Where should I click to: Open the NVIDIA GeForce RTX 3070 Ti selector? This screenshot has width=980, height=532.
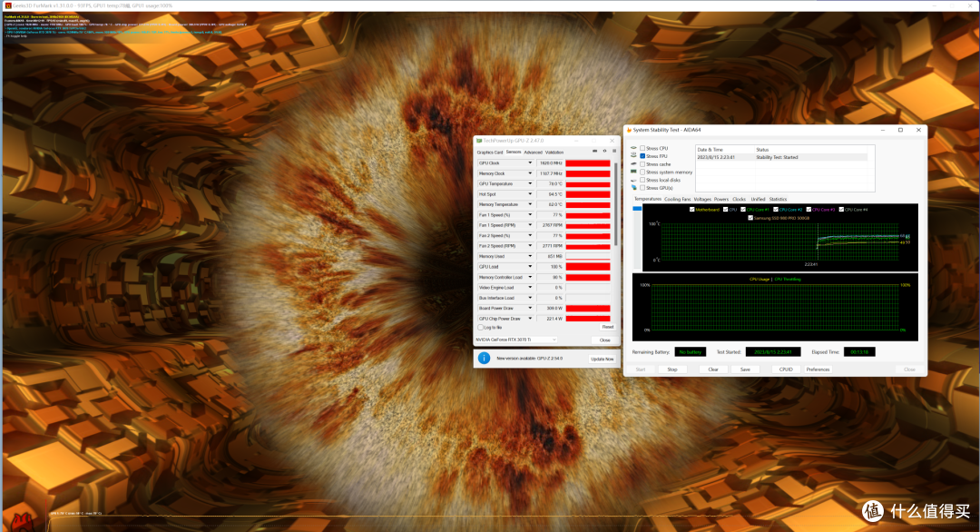(515, 340)
